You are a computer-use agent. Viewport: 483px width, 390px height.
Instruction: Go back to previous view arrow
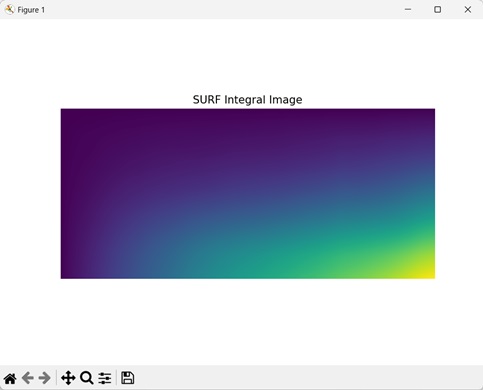pyautogui.click(x=28, y=378)
